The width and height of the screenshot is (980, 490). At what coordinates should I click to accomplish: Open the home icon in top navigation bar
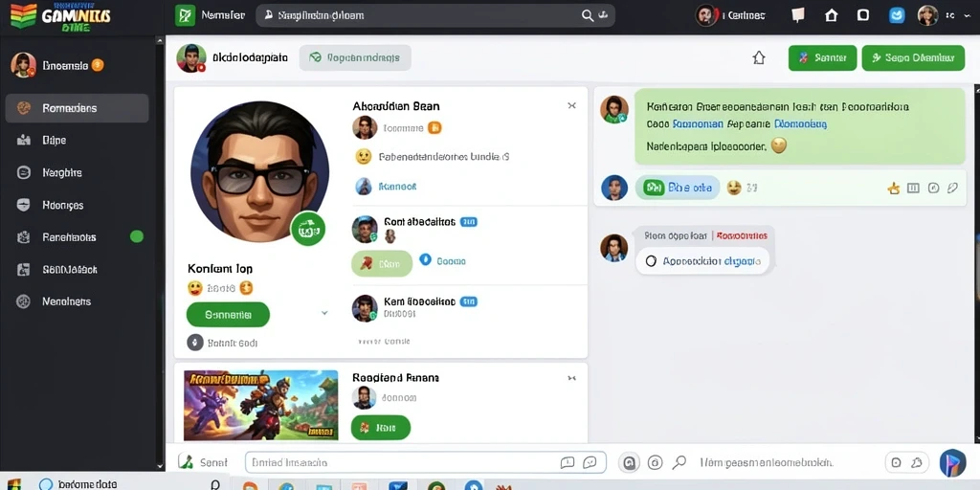tap(832, 15)
